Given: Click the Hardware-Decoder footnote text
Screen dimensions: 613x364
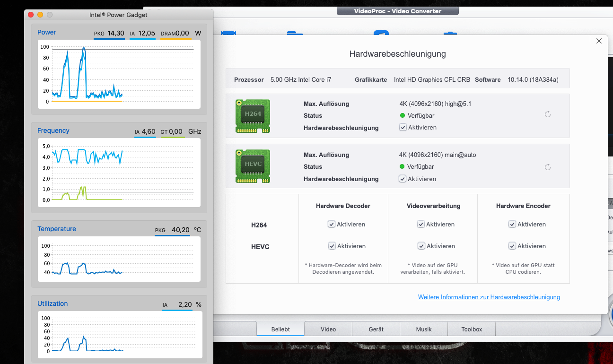Looking at the screenshot, I should tap(343, 269).
